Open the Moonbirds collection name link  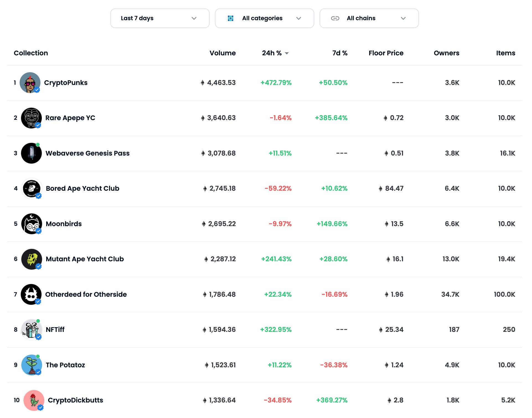point(64,224)
